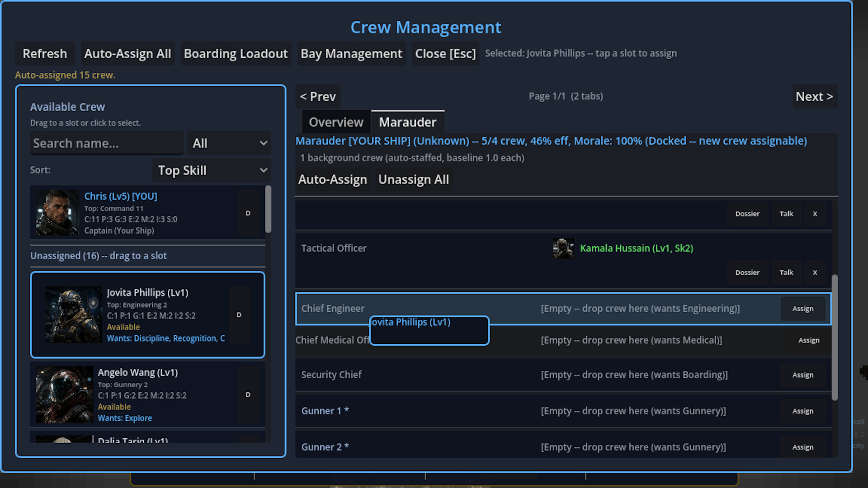
Task: Open Dossier for Kamala Hussain
Action: (x=747, y=272)
